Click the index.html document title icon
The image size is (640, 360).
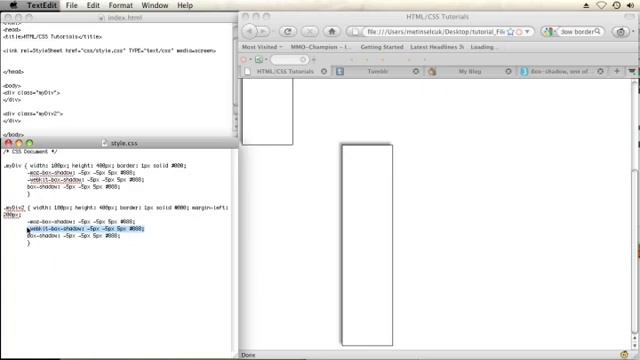click(x=102, y=18)
